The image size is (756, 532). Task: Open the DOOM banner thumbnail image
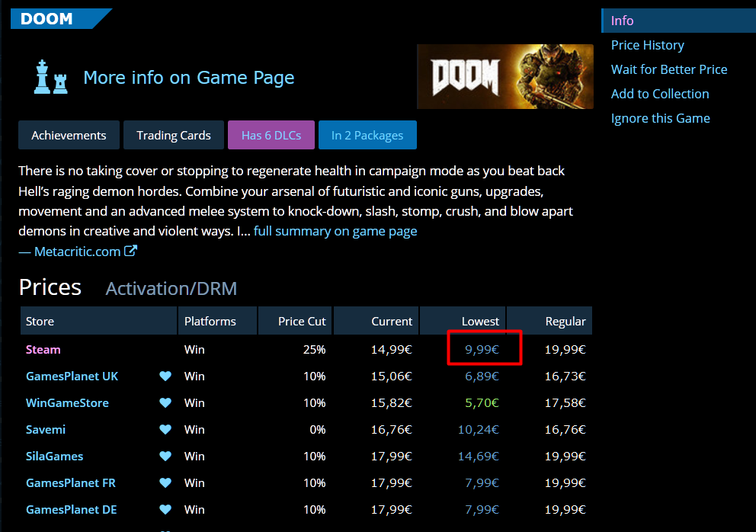pyautogui.click(x=505, y=76)
